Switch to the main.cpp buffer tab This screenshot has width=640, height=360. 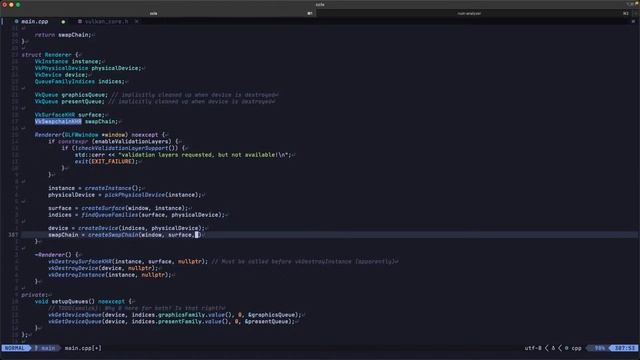coord(35,21)
